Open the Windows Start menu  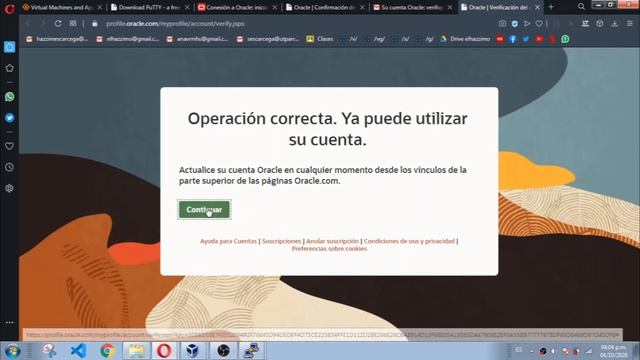(x=13, y=351)
